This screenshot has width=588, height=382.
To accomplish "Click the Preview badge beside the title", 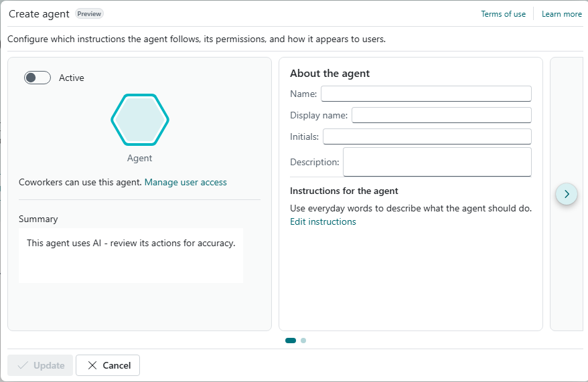I will click(89, 13).
